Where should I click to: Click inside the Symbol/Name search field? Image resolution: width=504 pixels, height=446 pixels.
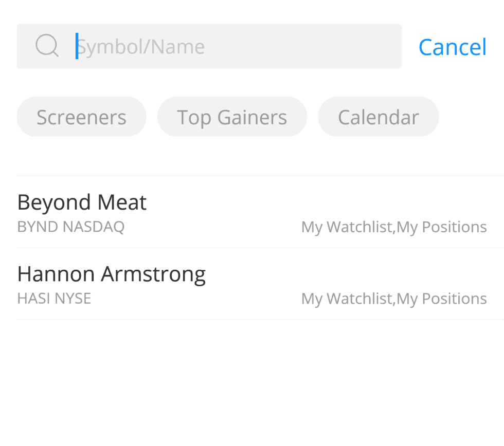(x=206, y=46)
